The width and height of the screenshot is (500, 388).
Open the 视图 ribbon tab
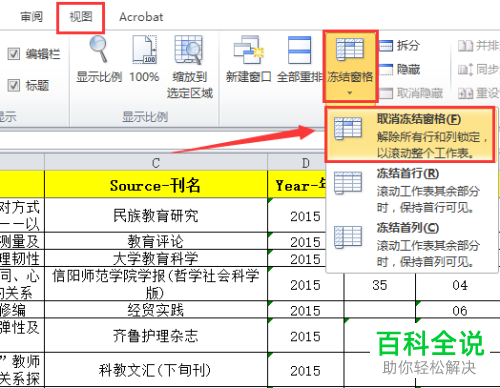(81, 17)
